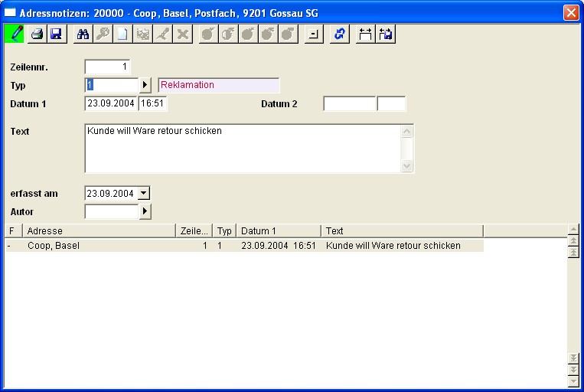
Task: Open the Autor lookup arrow
Action: pyautogui.click(x=145, y=211)
